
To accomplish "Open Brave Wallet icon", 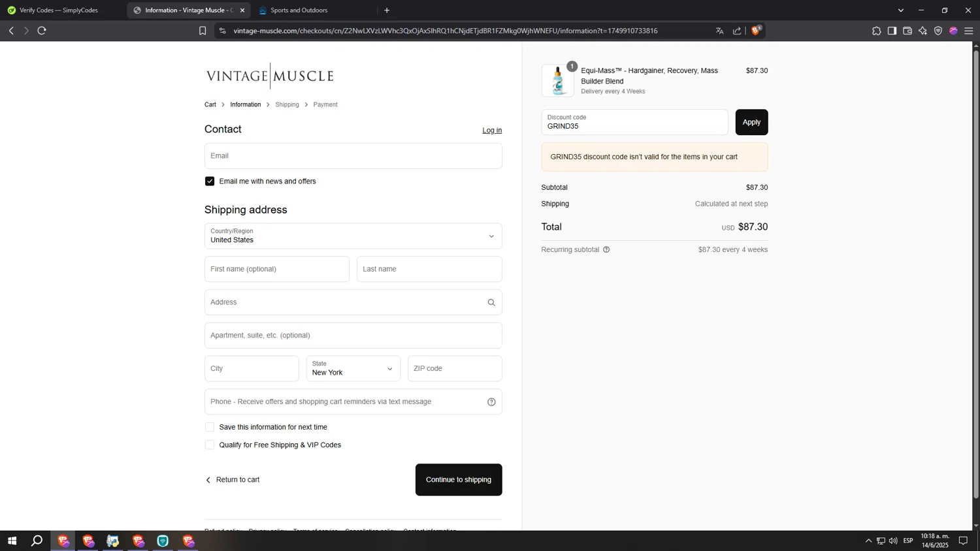I will [x=907, y=31].
